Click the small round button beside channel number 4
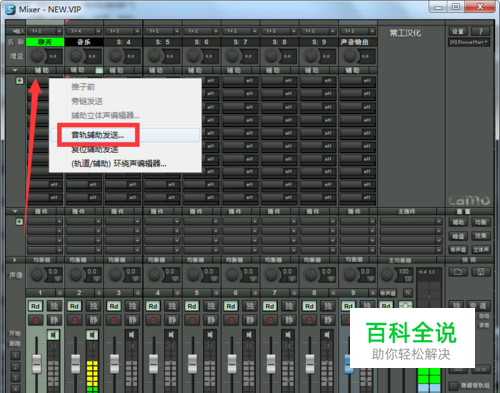The image size is (500, 393). pyautogui.click(x=177, y=293)
